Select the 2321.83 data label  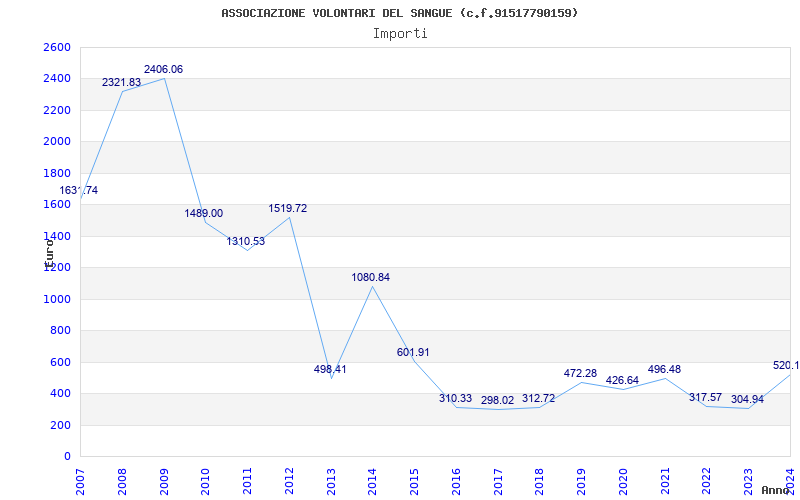pos(121,82)
